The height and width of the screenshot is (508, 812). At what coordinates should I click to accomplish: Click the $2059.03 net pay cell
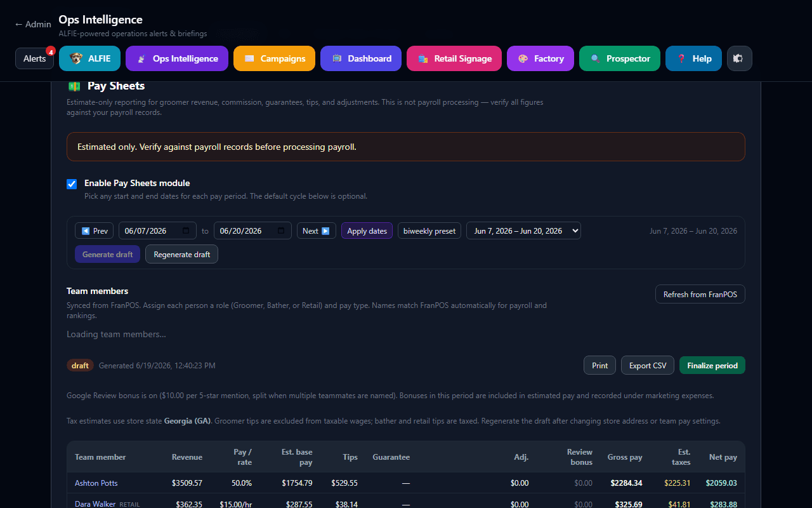click(x=721, y=483)
